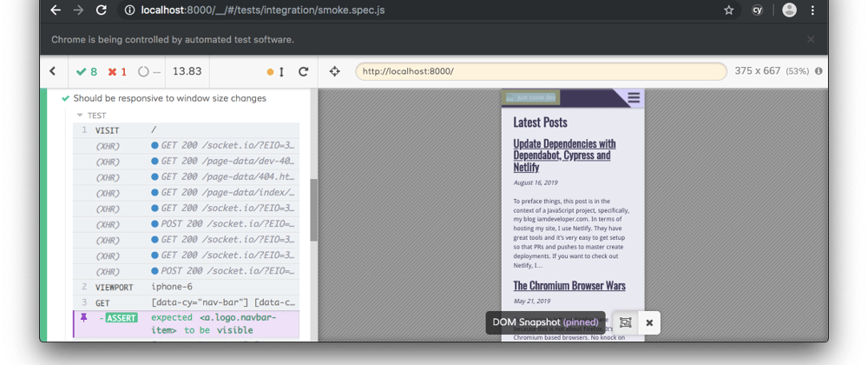The width and height of the screenshot is (868, 365).
Task: Open Chrome's three-dot menu
Action: (812, 10)
